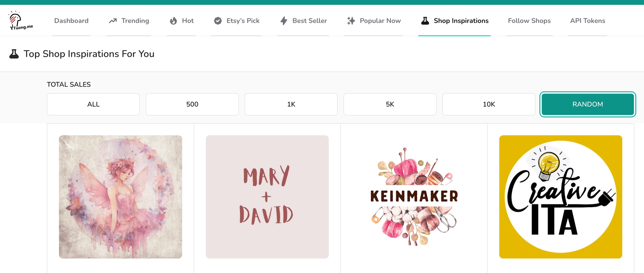Click the YTuong.me logo
This screenshot has height=273, width=644.
[20, 20]
